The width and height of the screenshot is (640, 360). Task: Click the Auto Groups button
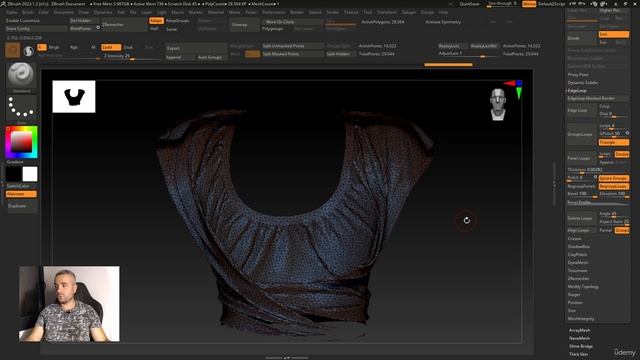click(x=211, y=58)
